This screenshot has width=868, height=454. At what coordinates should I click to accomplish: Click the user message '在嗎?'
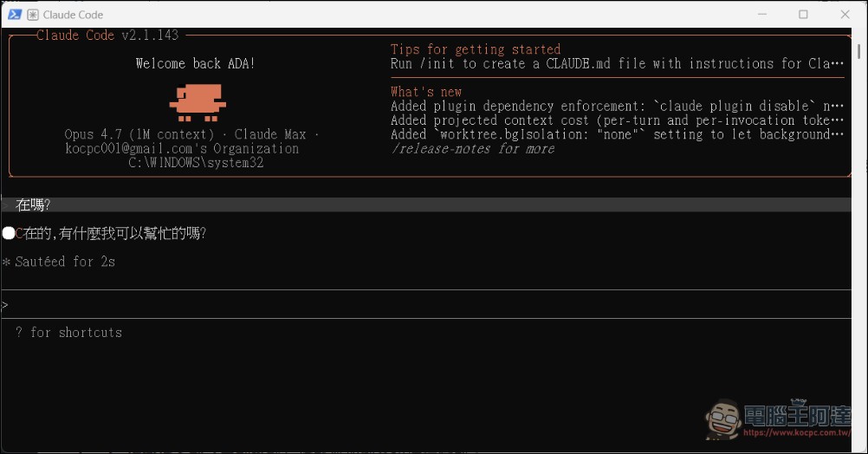pyautogui.click(x=33, y=204)
